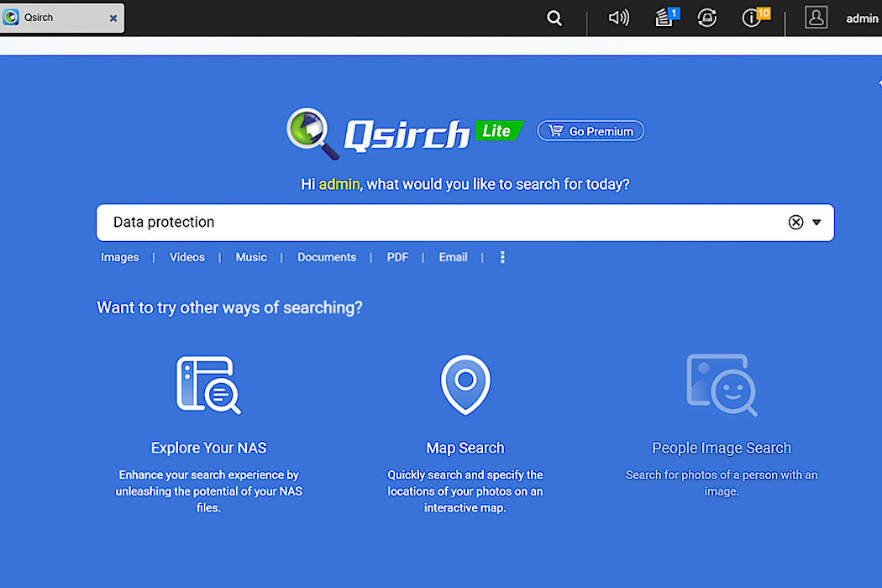Clear the search text with X icon
Viewport: 882px width, 588px height.
coord(795,223)
